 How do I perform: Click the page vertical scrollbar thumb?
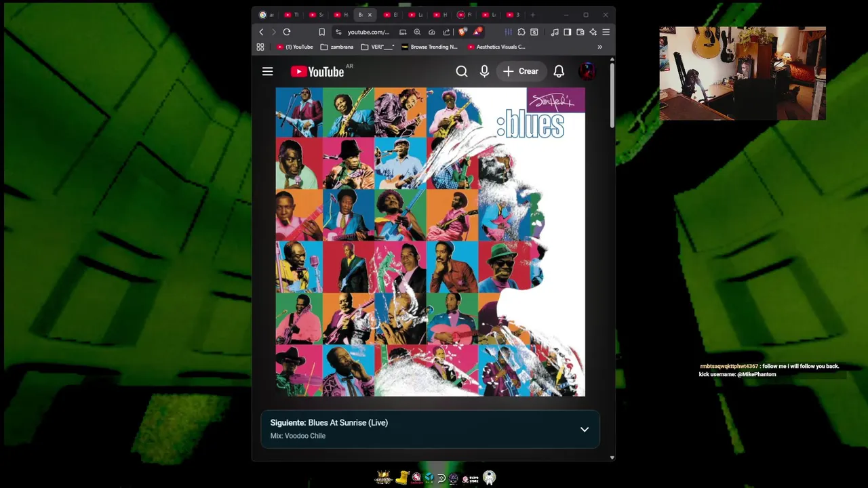[612, 95]
